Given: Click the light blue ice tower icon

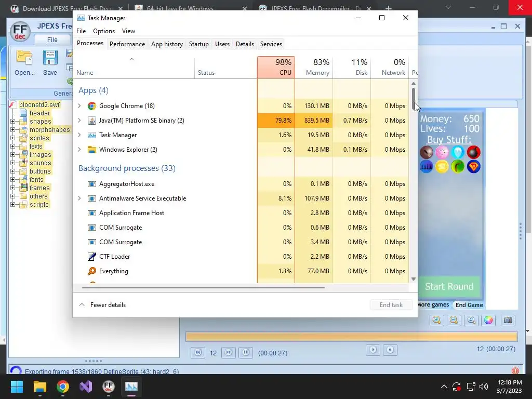Looking at the screenshot, I should [x=458, y=152].
